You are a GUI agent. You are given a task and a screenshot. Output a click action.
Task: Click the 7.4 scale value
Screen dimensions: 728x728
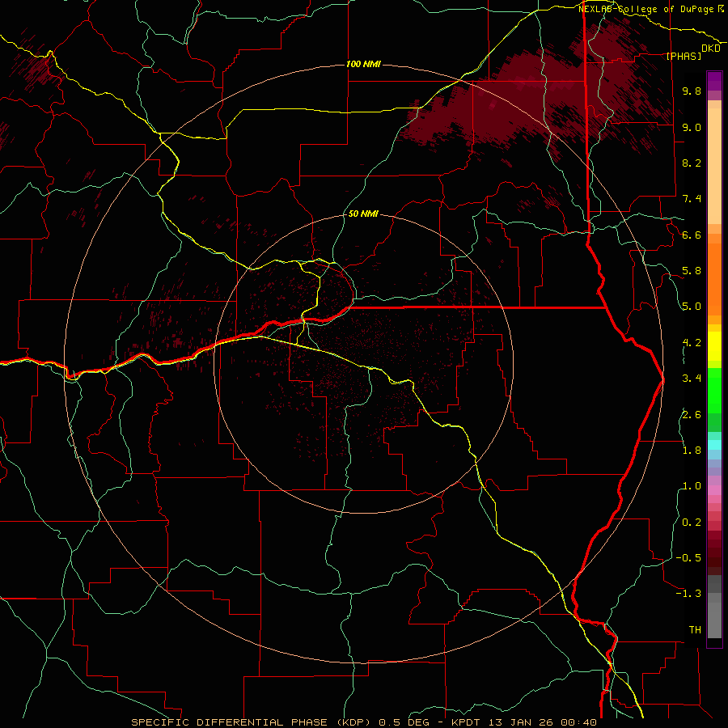[692, 199]
